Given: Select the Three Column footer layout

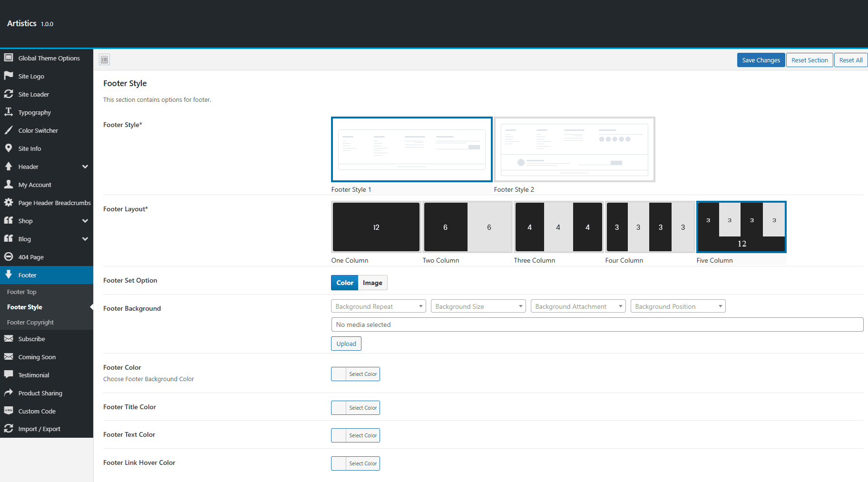Looking at the screenshot, I should 558,227.
